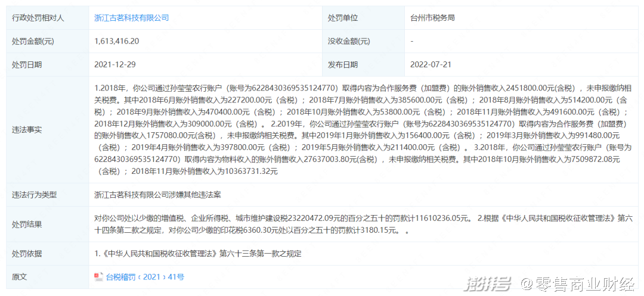Click the 违法行为类型 row label

tap(34, 195)
